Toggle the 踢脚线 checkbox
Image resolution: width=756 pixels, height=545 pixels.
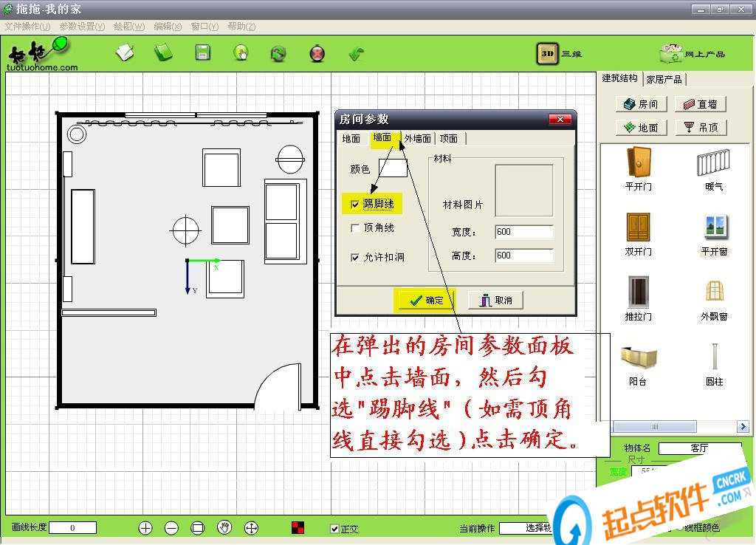tap(355, 205)
